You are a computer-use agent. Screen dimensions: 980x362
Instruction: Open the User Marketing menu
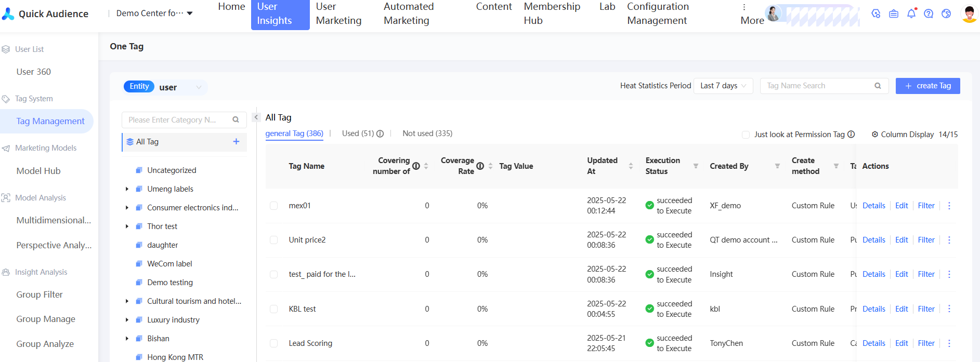[x=338, y=14]
